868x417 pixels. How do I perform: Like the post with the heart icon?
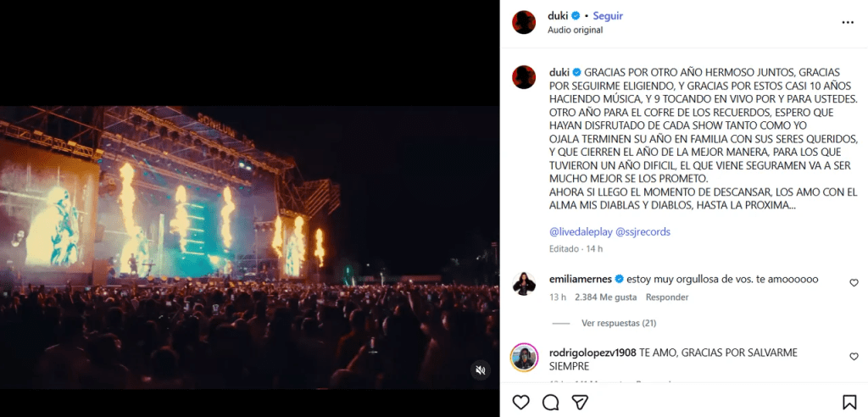521,402
